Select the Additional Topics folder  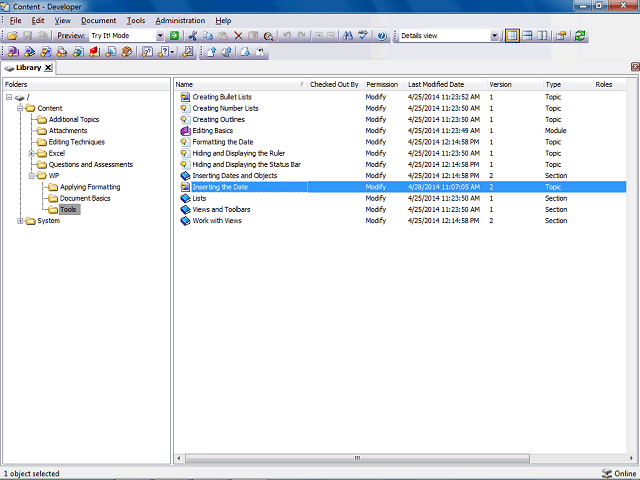pyautogui.click(x=74, y=120)
